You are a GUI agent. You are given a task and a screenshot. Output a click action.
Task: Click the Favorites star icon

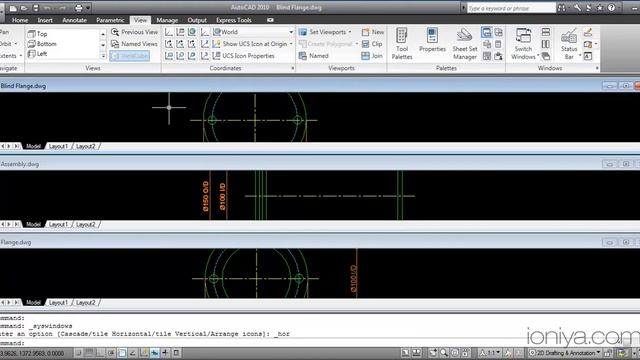pos(600,8)
